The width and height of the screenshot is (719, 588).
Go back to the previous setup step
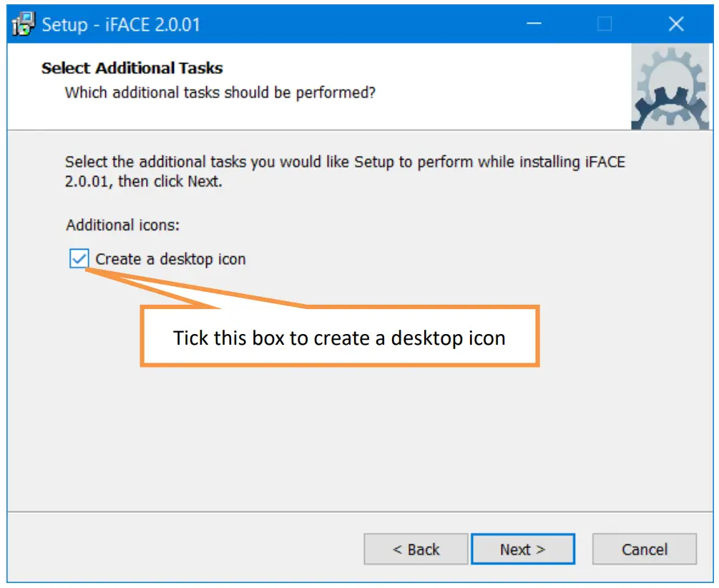(x=416, y=549)
